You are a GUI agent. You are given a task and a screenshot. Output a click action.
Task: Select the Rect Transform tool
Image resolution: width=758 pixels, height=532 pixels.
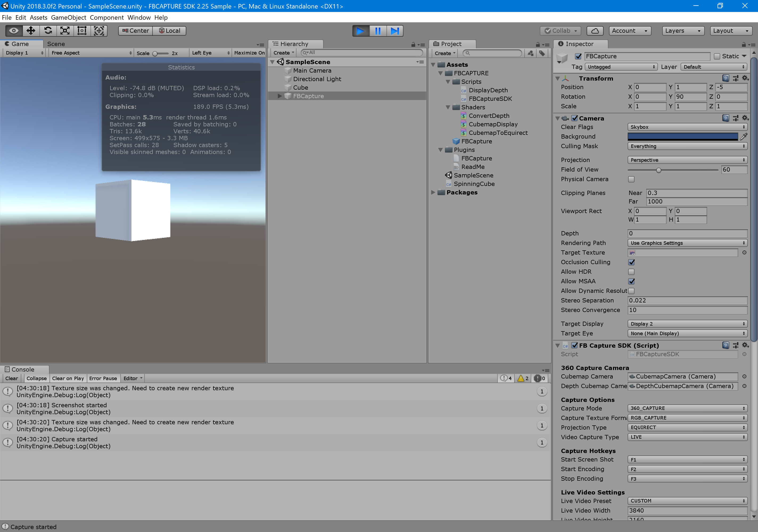(x=82, y=31)
